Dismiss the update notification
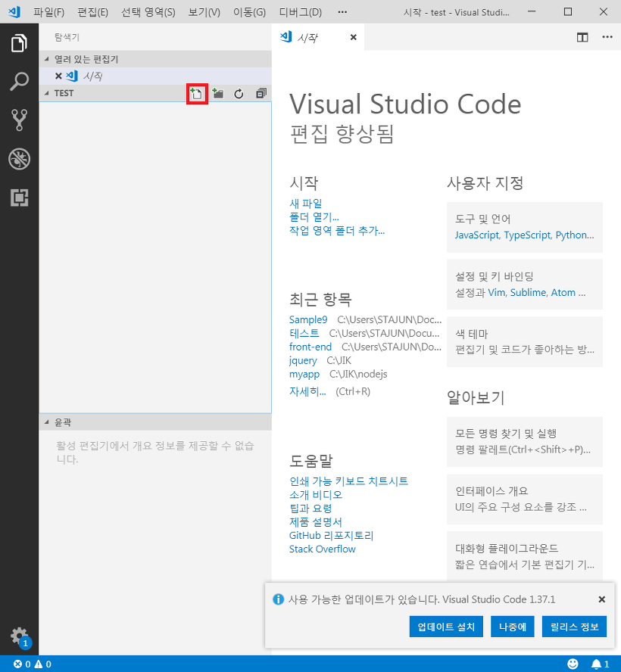The width and height of the screenshot is (621, 672). pos(602,599)
